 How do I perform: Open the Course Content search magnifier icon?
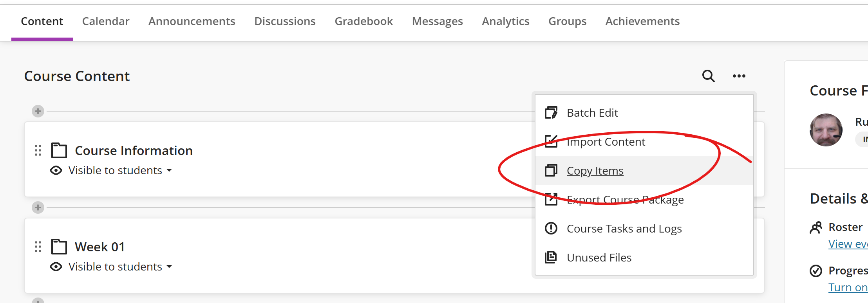click(708, 76)
